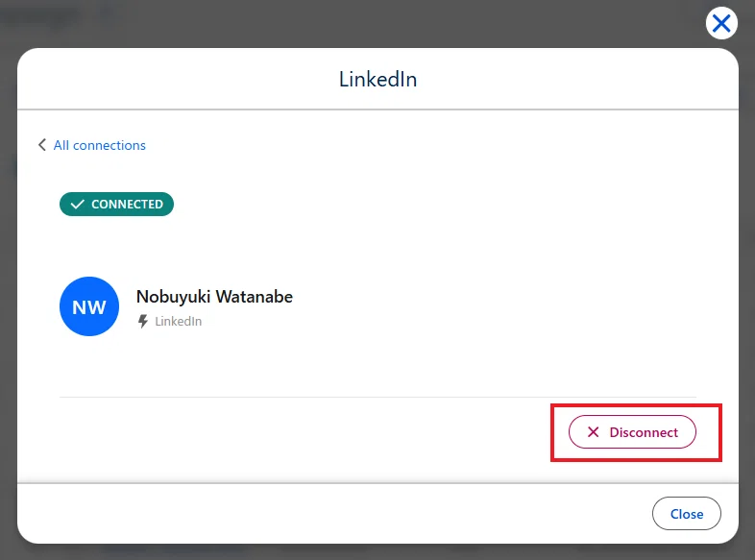This screenshot has width=755, height=560.
Task: Close the dialog with the round X icon
Action: tap(721, 23)
